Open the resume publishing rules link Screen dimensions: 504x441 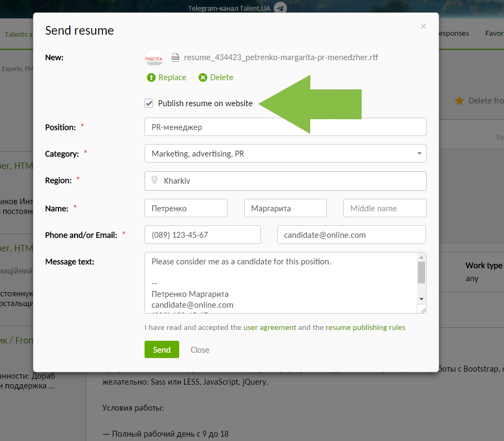coord(365,327)
